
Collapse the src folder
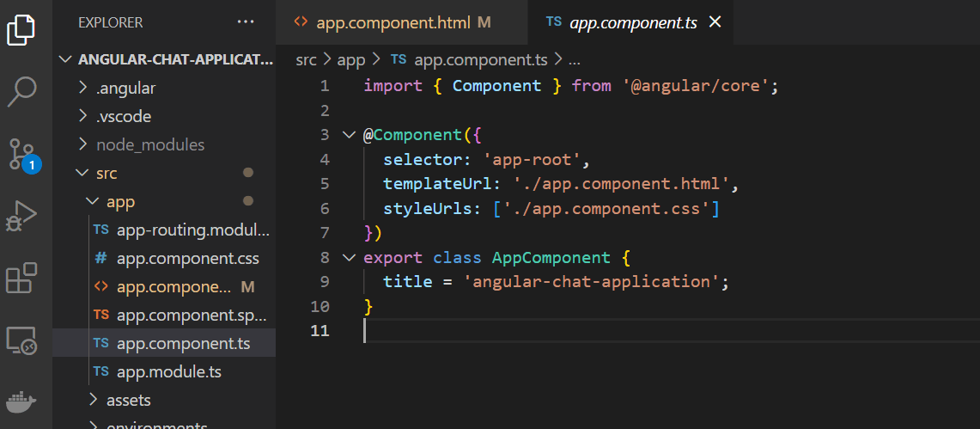point(107,173)
